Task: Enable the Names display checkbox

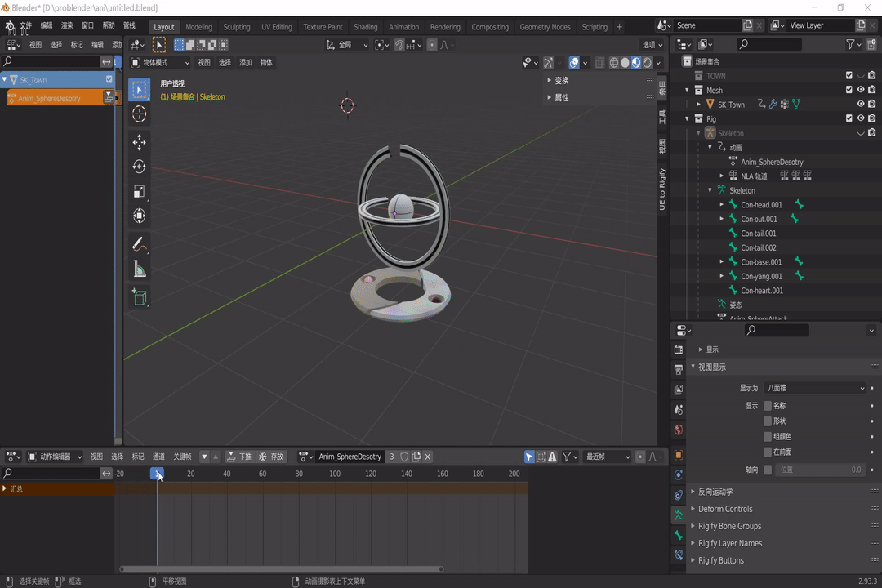Action: coord(767,406)
